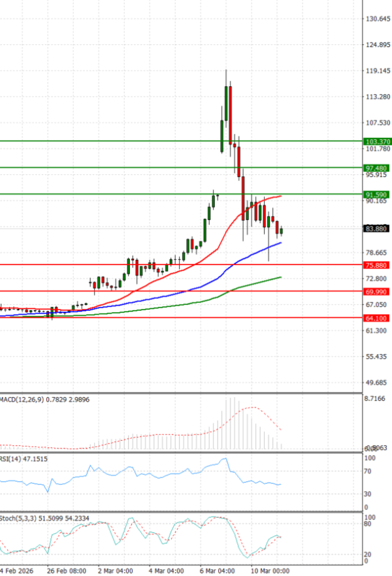Screen dimensions: 392x576
Task: Click the 6 Mar 04:00 time label
Action: pos(216,570)
